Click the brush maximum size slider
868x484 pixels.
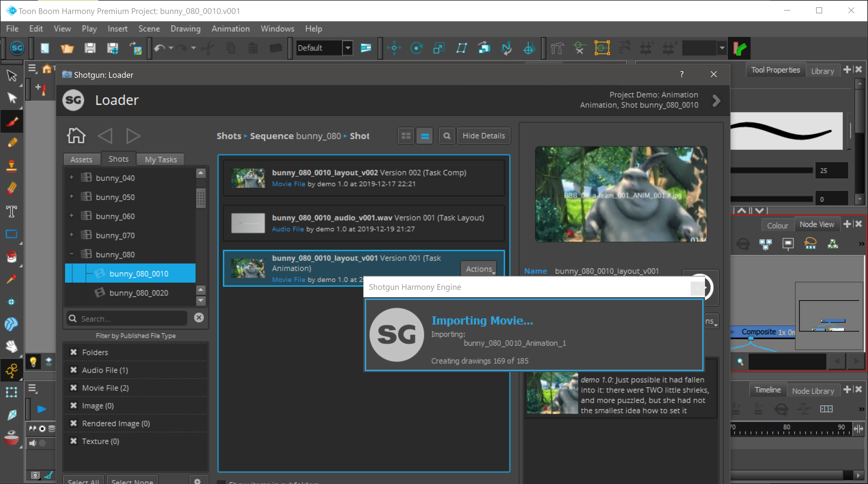point(772,170)
